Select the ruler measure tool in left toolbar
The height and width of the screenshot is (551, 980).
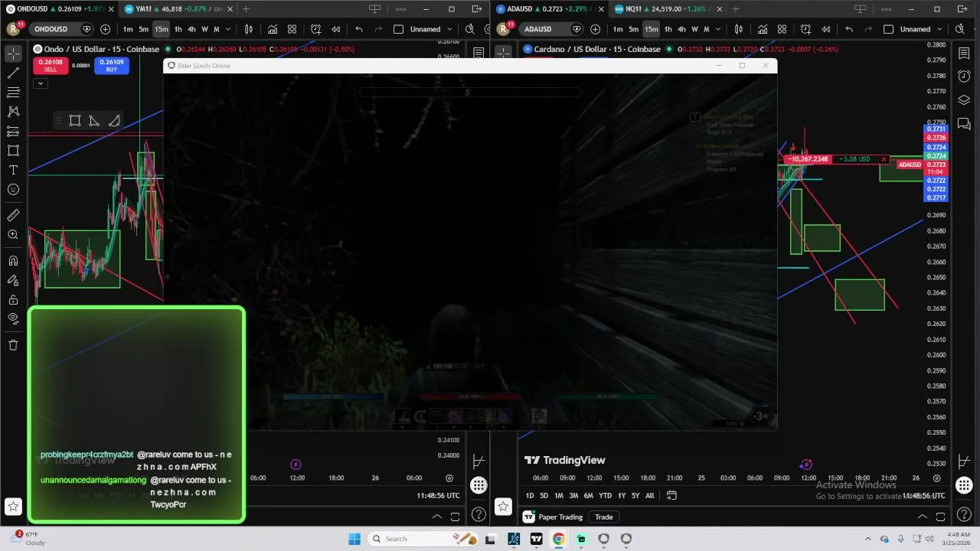click(x=13, y=215)
